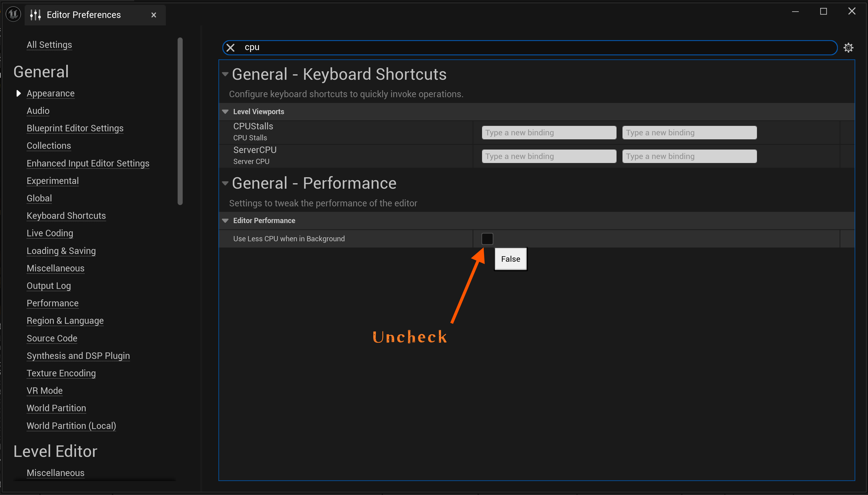Screen dimensions: 868x495
Task: Minimize the Editor Preferences window
Action: pos(795,11)
